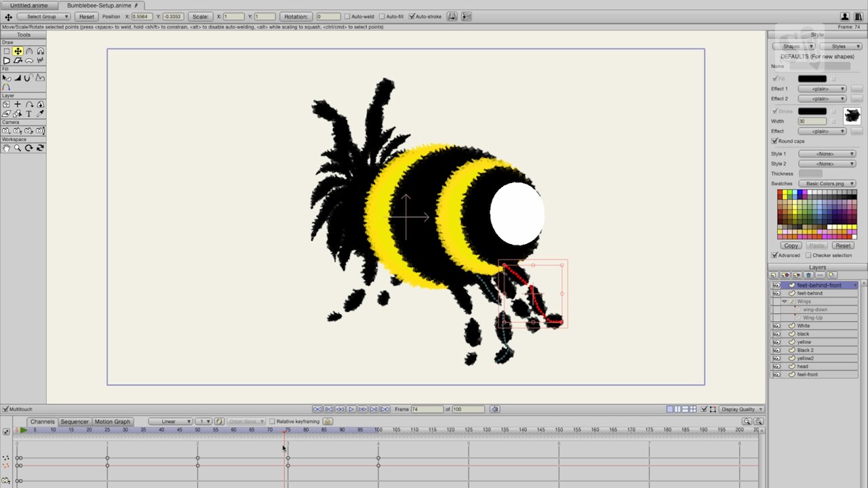Click the Delete Layer trash icon

pyautogui.click(x=808, y=275)
